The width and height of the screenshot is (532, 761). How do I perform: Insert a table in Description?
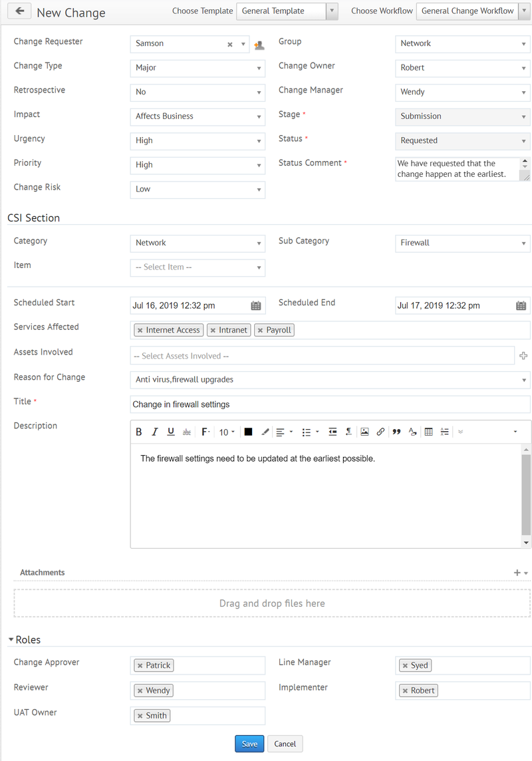coord(429,432)
